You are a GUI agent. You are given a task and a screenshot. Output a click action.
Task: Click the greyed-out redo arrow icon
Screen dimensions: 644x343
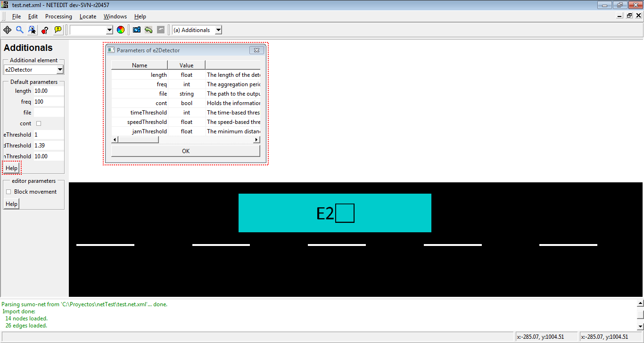coord(161,30)
